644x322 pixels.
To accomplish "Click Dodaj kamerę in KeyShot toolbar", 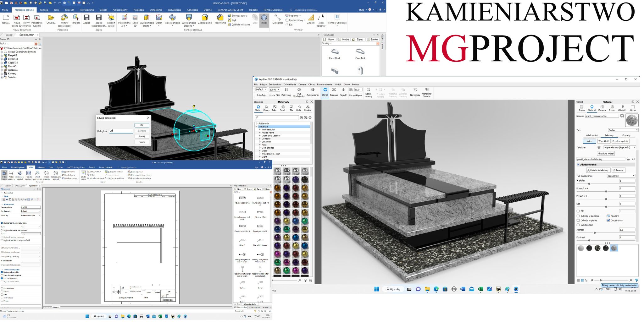I will coord(368,92).
